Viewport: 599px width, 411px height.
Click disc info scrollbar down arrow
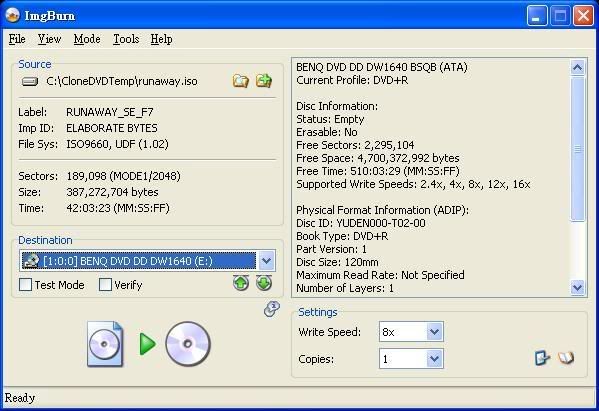578,287
